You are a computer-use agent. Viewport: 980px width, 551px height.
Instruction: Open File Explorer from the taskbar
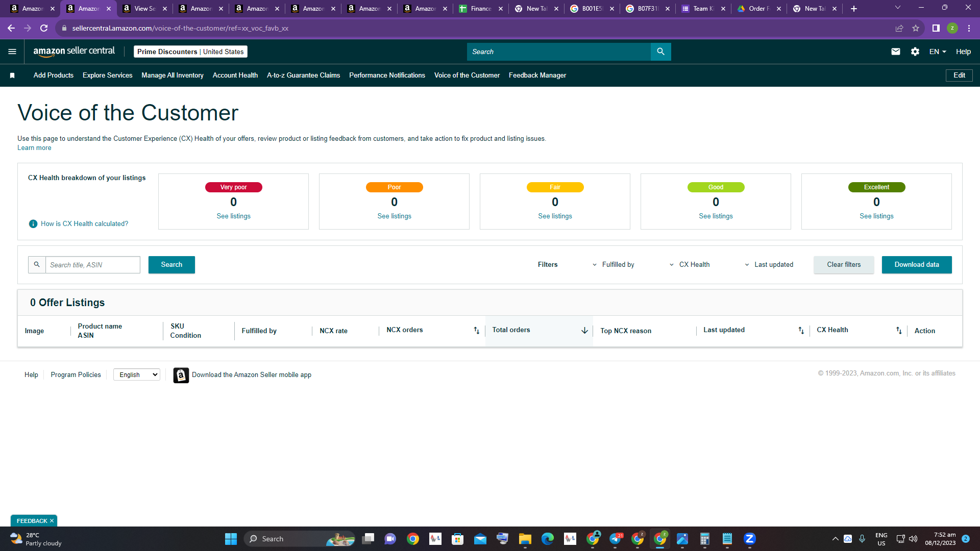coord(525,539)
